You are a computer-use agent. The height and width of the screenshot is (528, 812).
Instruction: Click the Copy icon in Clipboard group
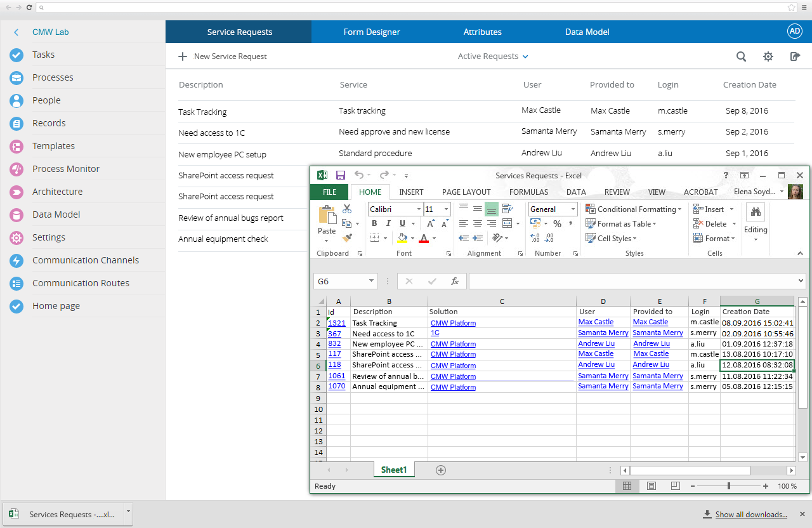pos(346,223)
